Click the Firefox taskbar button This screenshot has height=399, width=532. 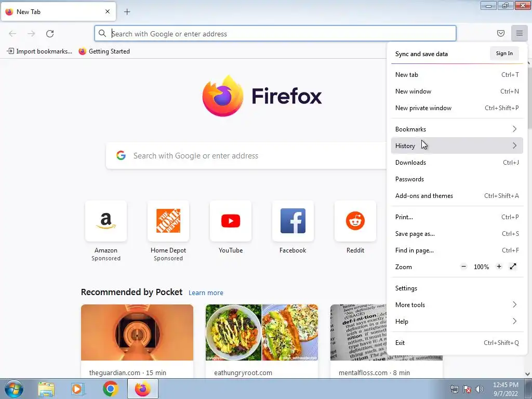[142, 389]
